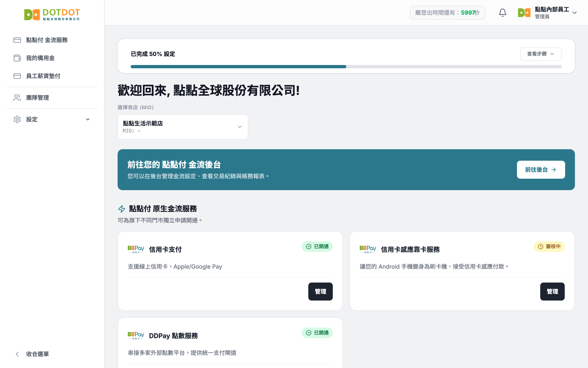Click the 歡迎回來 welcome heading
Image resolution: width=588 pixels, height=368 pixels.
tap(209, 90)
